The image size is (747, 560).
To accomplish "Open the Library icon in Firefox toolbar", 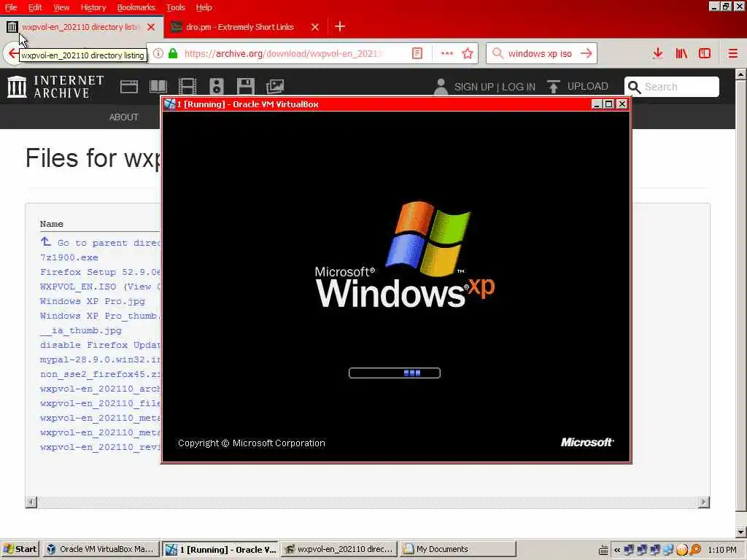I will 681,53.
